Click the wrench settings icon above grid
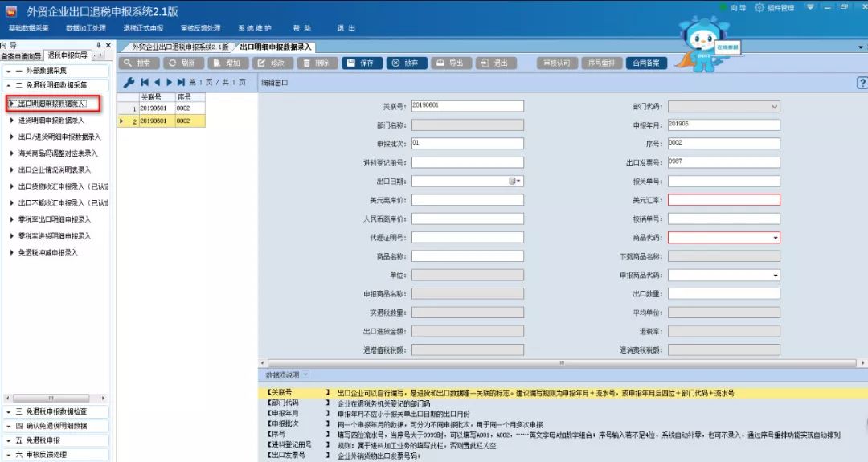This screenshot has width=868, height=462. point(129,82)
